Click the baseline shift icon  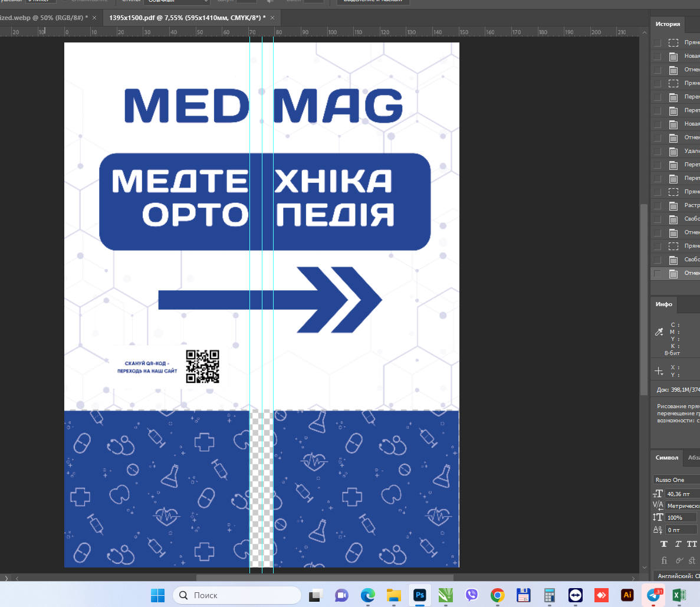pos(658,530)
